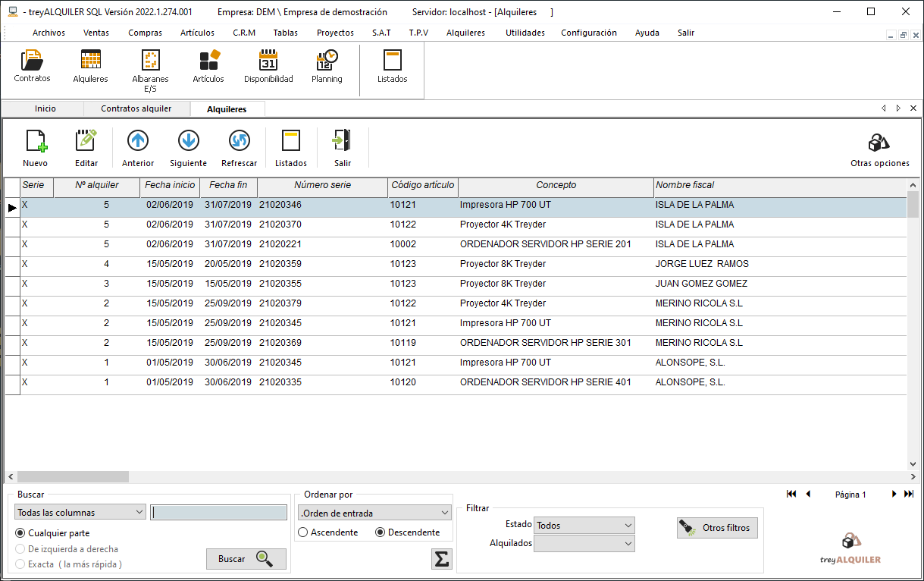Switch to the Contratos alquiler tab

click(x=136, y=108)
